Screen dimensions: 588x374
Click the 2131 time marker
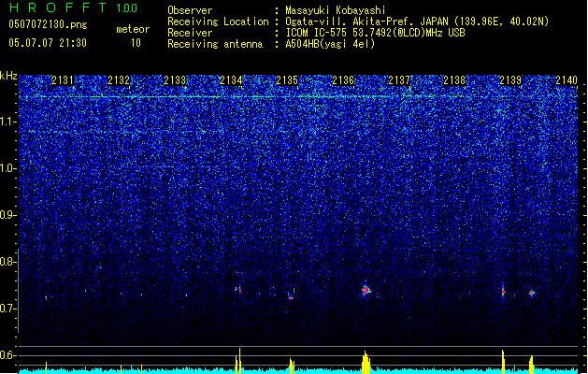pos(63,80)
